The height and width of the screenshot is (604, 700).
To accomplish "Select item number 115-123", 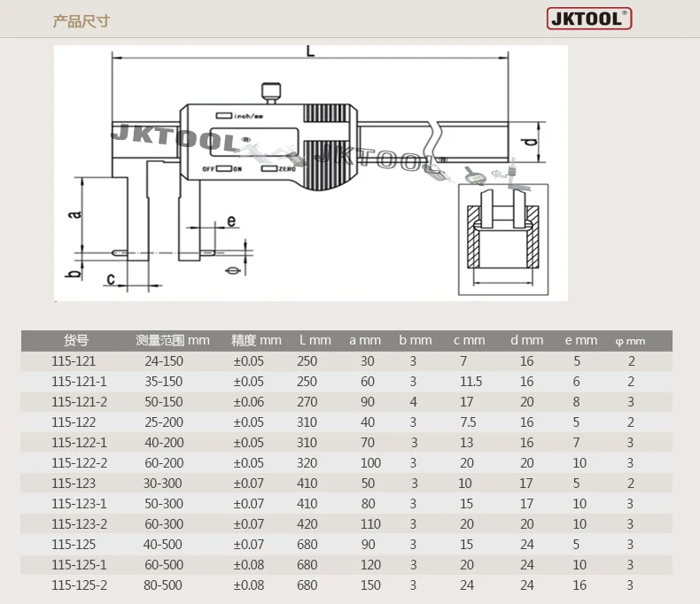I will pyautogui.click(x=74, y=483).
